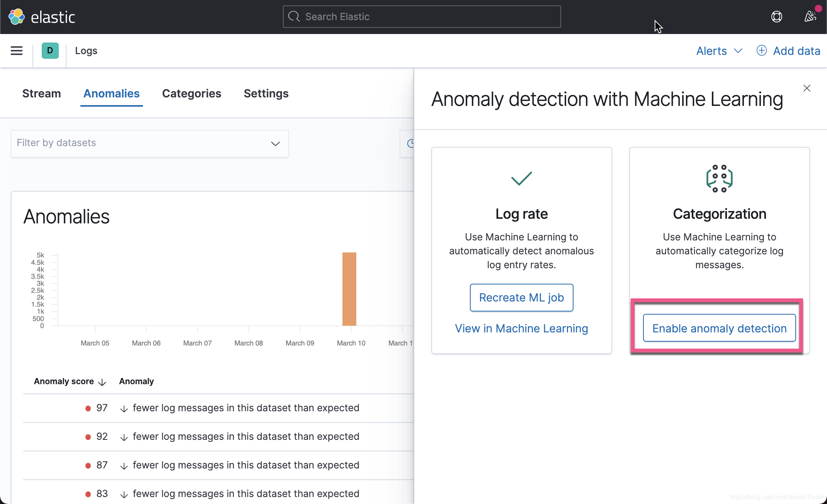Click the Search Elastic field

coord(422,17)
